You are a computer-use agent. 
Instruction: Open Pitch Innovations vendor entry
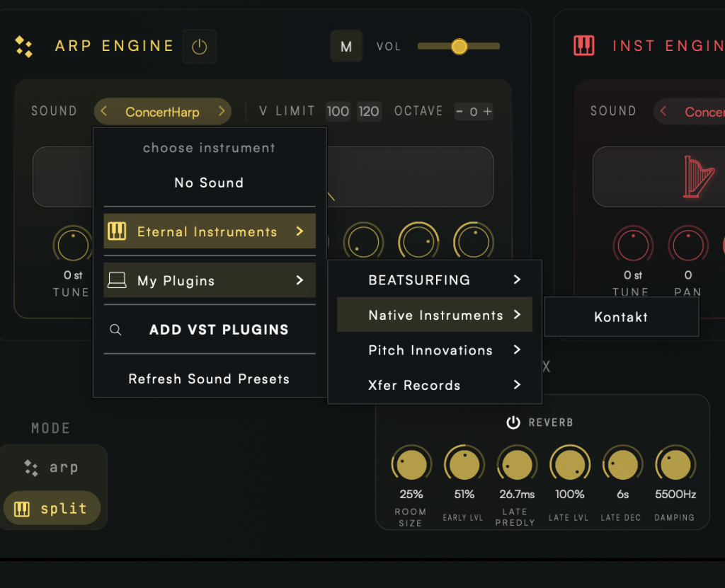[x=435, y=350]
